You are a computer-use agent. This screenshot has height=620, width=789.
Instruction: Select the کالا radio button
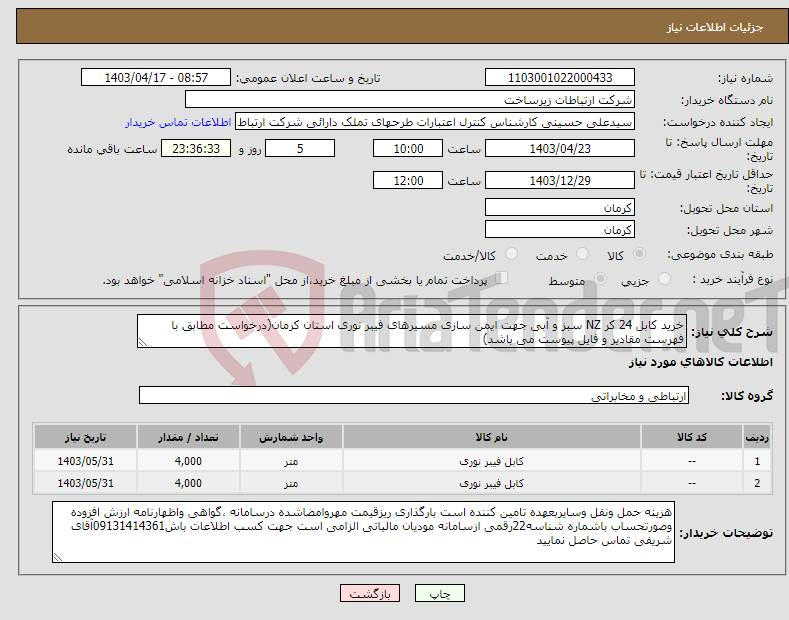(x=639, y=254)
